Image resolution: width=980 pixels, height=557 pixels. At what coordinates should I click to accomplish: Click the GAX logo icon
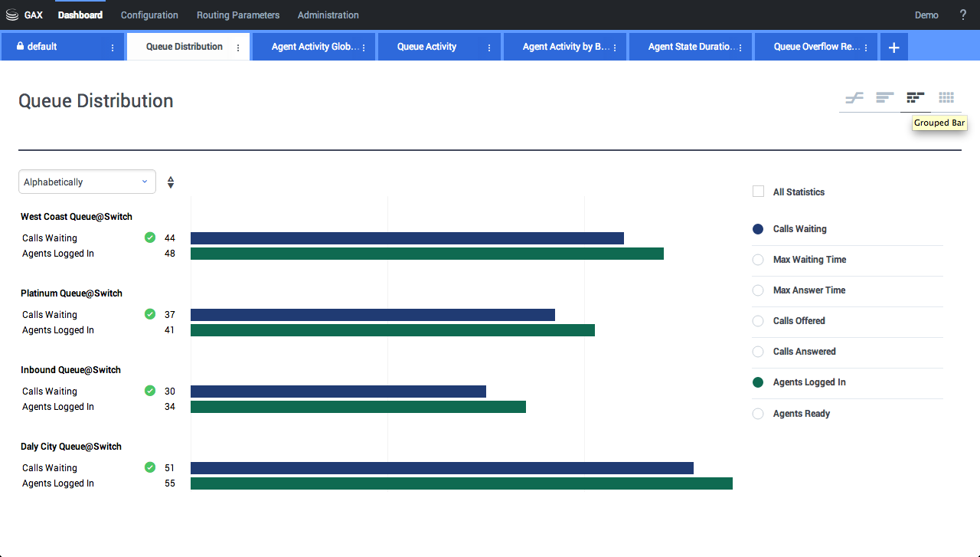[11, 15]
